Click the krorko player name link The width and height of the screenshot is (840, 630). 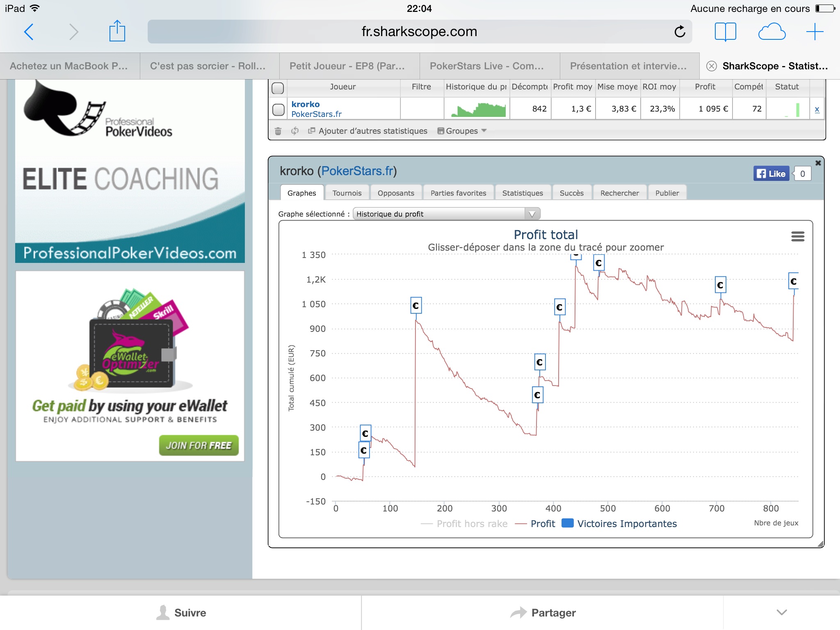[306, 104]
